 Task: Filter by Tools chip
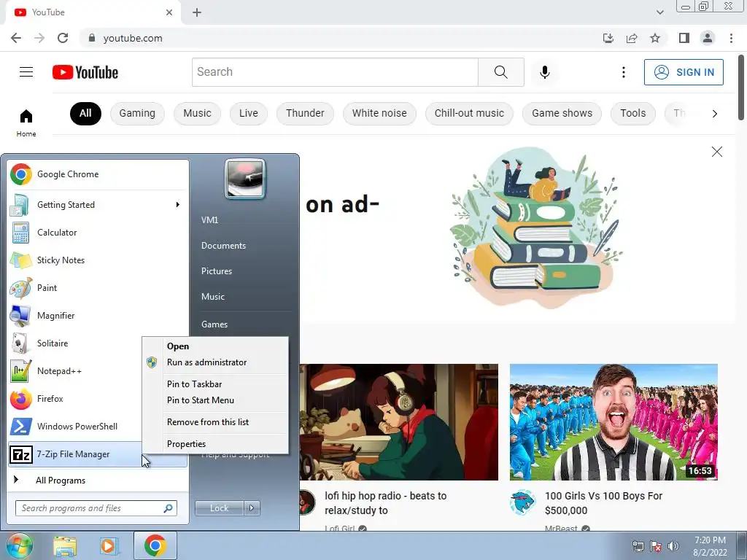[632, 113]
